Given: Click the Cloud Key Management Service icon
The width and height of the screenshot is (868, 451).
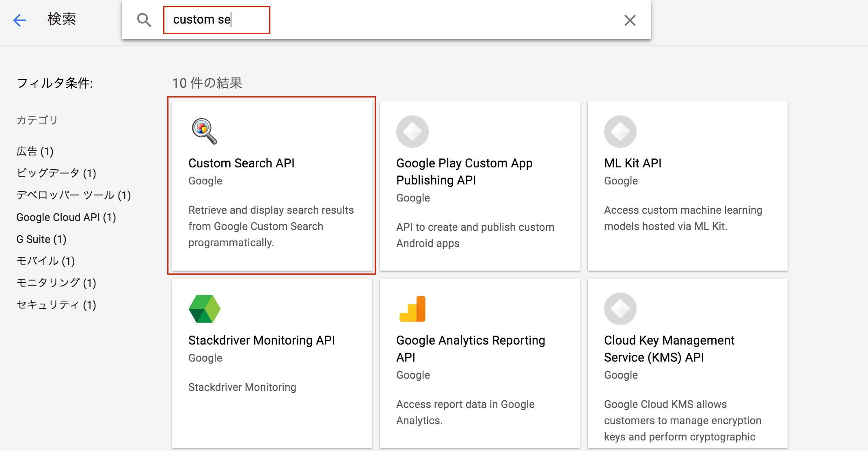Looking at the screenshot, I should click(620, 309).
